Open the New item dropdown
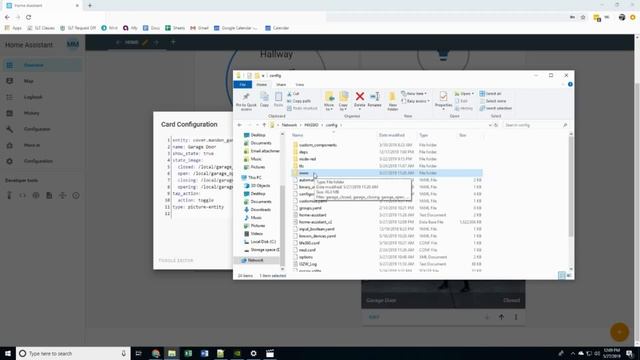 tap(414, 94)
